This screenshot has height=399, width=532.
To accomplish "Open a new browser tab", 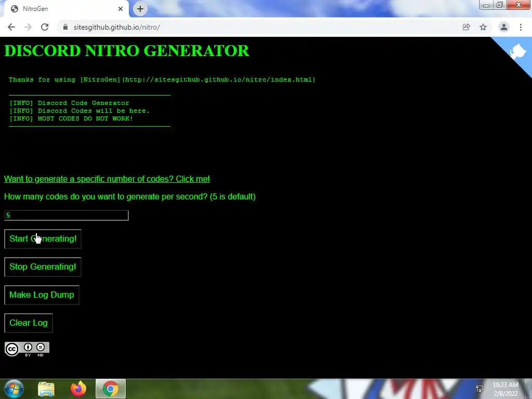I will click(x=140, y=9).
